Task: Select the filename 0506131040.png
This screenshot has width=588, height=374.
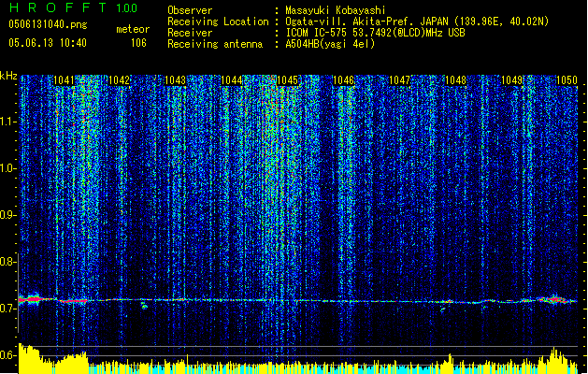Action: pyautogui.click(x=48, y=24)
